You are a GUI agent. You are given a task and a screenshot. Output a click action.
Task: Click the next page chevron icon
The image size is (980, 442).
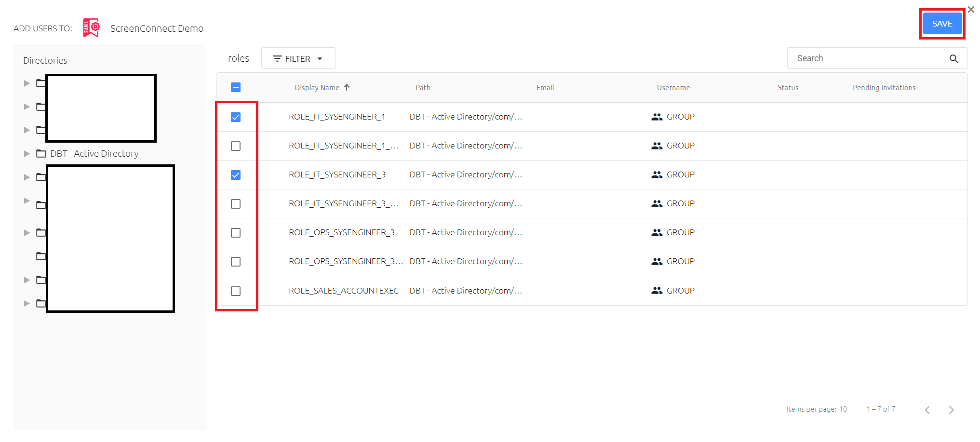(952, 409)
